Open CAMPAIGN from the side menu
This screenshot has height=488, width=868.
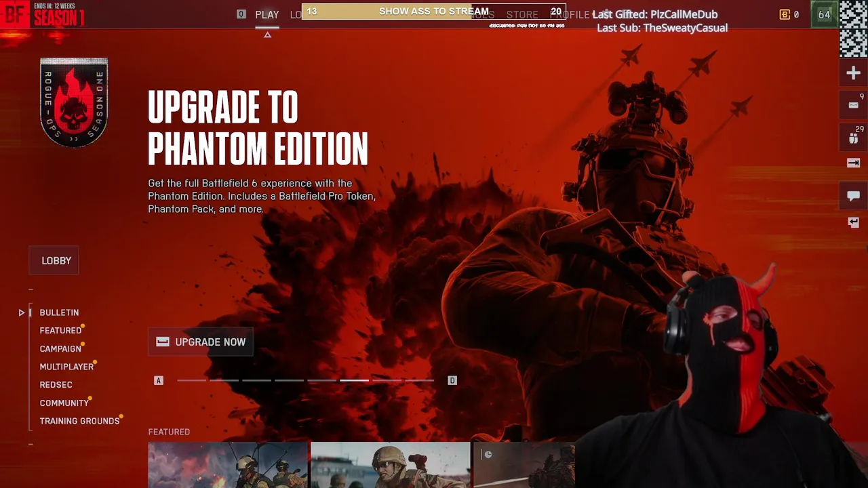[x=60, y=348]
